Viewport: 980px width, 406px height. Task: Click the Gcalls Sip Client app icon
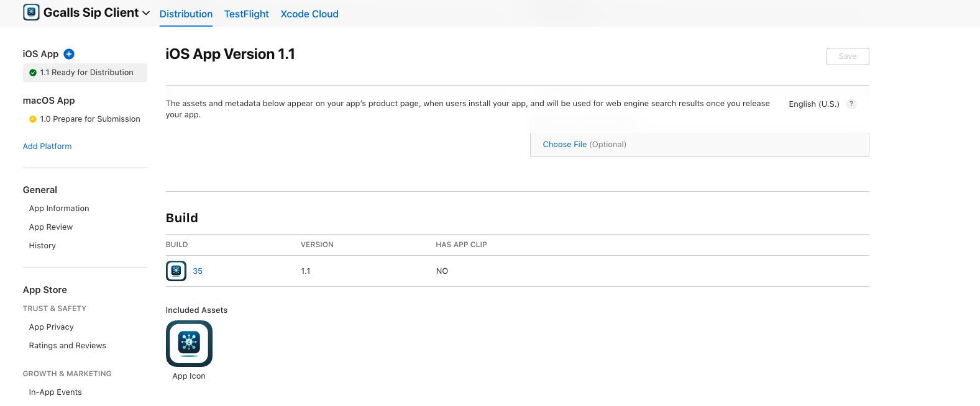click(x=31, y=12)
